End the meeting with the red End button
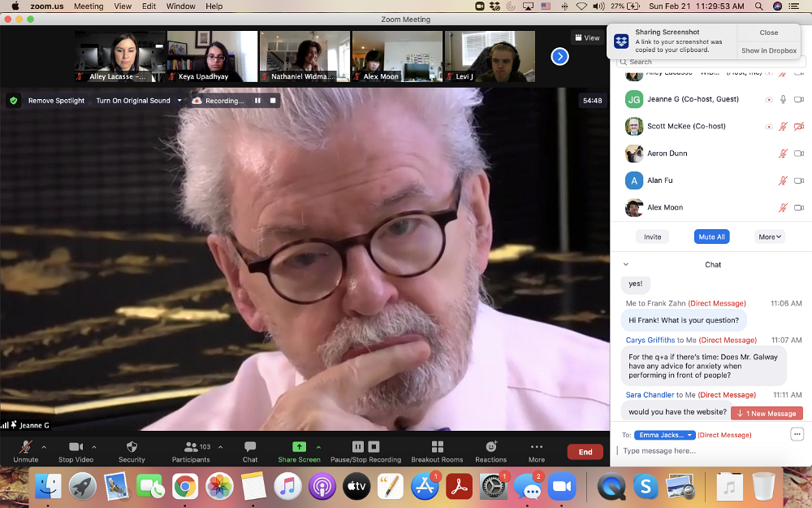The width and height of the screenshot is (812, 508). coord(585,452)
